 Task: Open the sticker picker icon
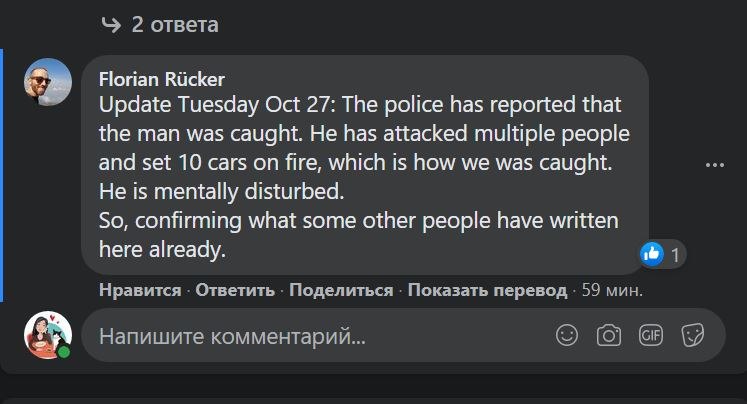click(692, 335)
